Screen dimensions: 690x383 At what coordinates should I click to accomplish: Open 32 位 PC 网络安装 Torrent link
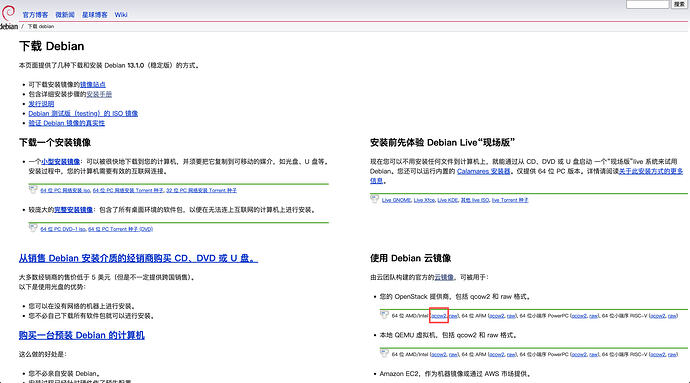tap(202, 191)
